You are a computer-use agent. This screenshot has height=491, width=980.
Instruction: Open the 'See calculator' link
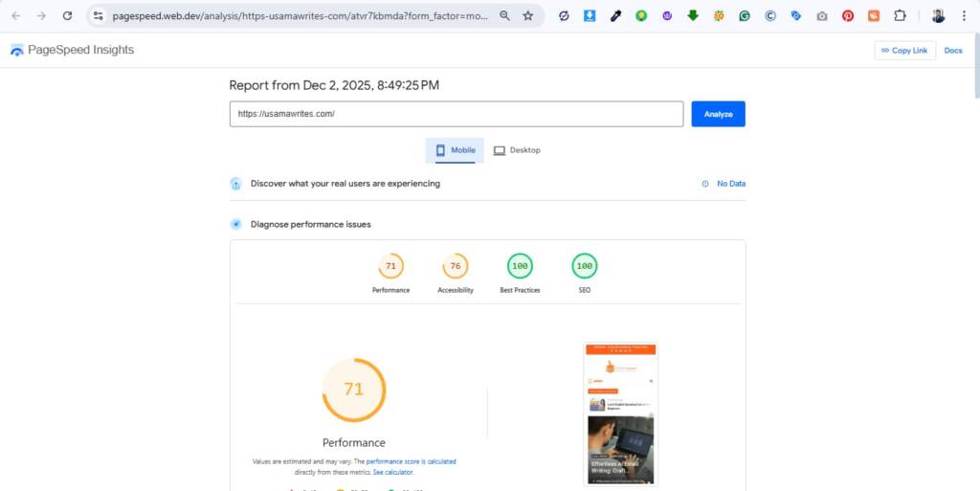393,472
